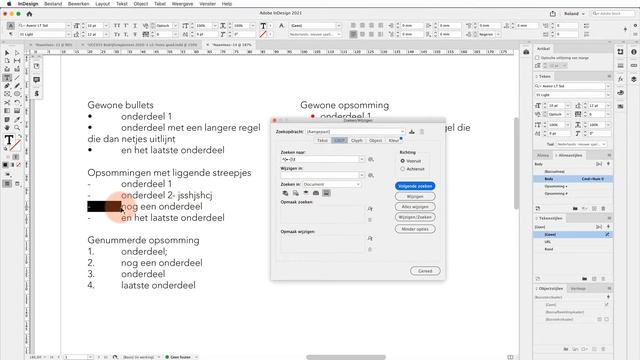The width and height of the screenshot is (640, 360).
Task: Open special characters menu for Wijzigen in
Action: click(x=371, y=175)
